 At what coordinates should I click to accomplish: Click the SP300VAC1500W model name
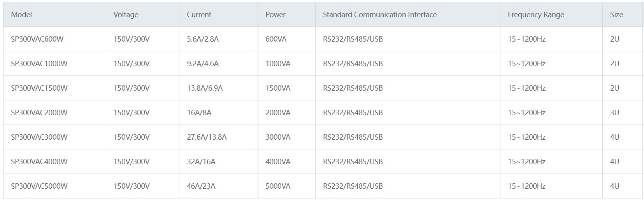coord(39,88)
